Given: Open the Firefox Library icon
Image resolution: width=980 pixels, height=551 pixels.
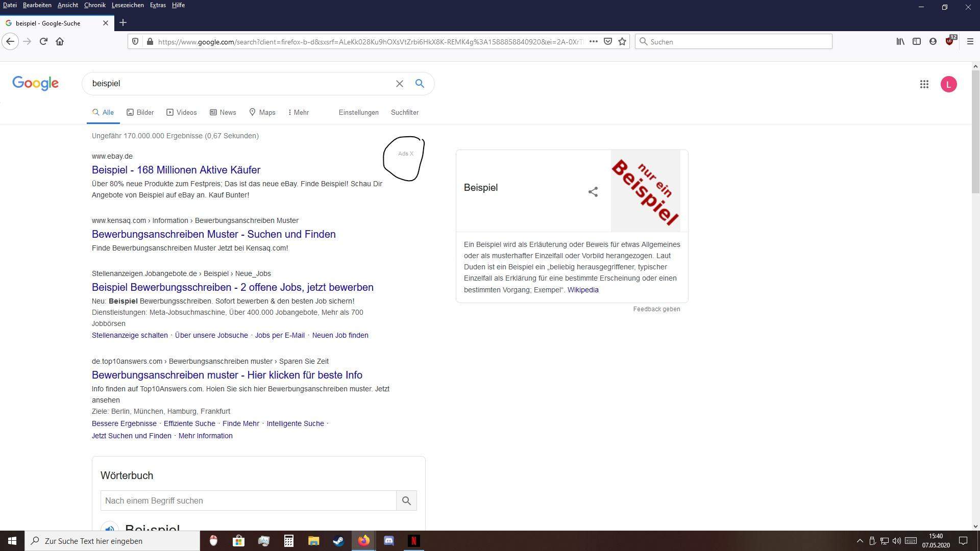Looking at the screenshot, I should click(900, 41).
